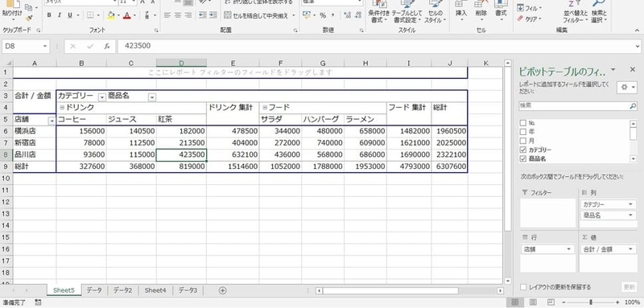Open 商品名 field dropdown in columns area
644x308 pixels.
point(630,215)
